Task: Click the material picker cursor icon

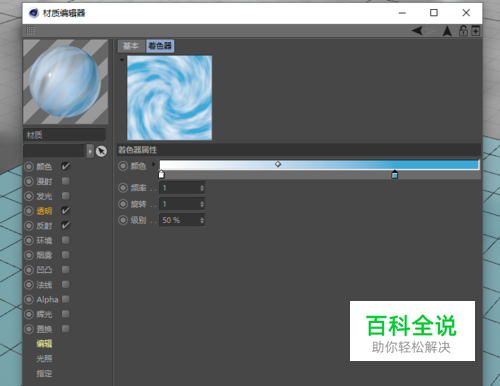Action: point(101,151)
